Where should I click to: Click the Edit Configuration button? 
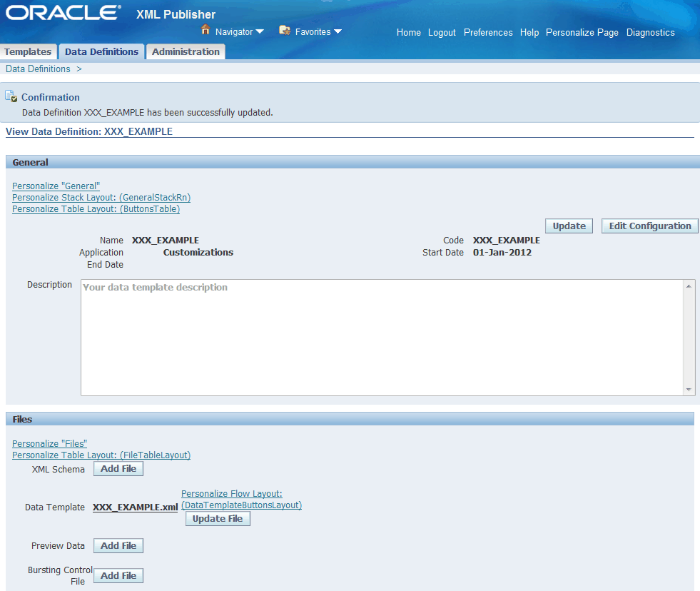pos(649,226)
